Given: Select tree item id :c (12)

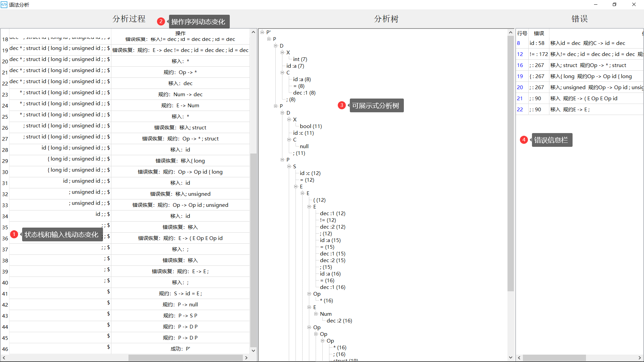Looking at the screenshot, I should (x=310, y=173).
